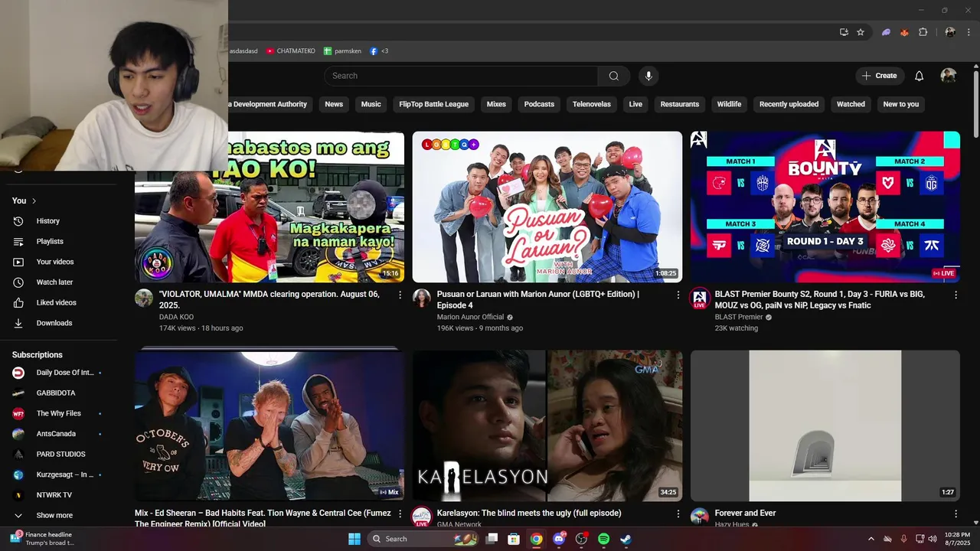Select the News filter chip
Viewport: 980px width, 551px height.
point(334,104)
